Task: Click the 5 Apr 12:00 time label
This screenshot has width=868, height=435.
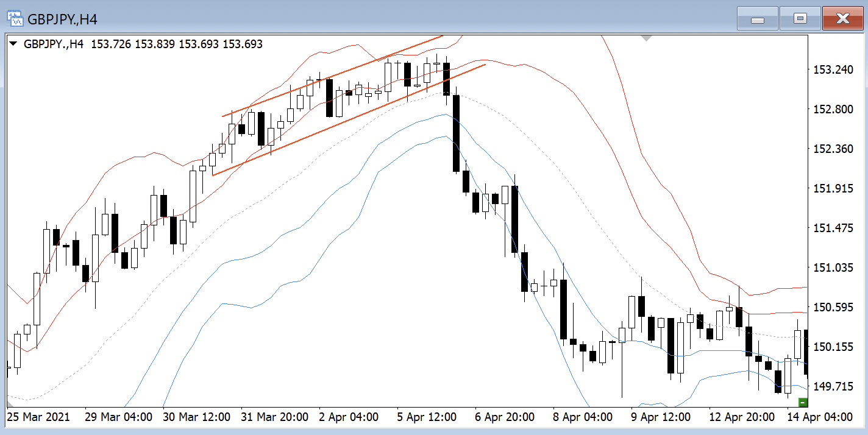Action: [x=427, y=417]
